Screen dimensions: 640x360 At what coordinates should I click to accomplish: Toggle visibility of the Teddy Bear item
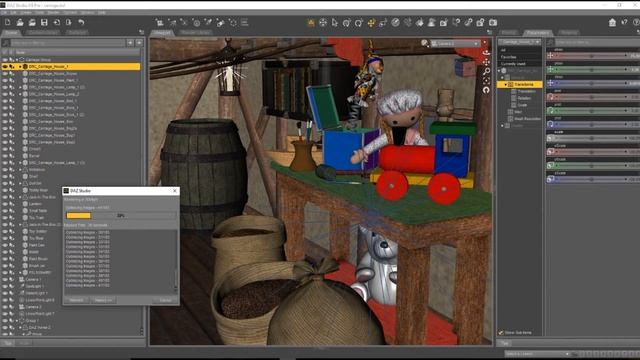tap(5, 190)
